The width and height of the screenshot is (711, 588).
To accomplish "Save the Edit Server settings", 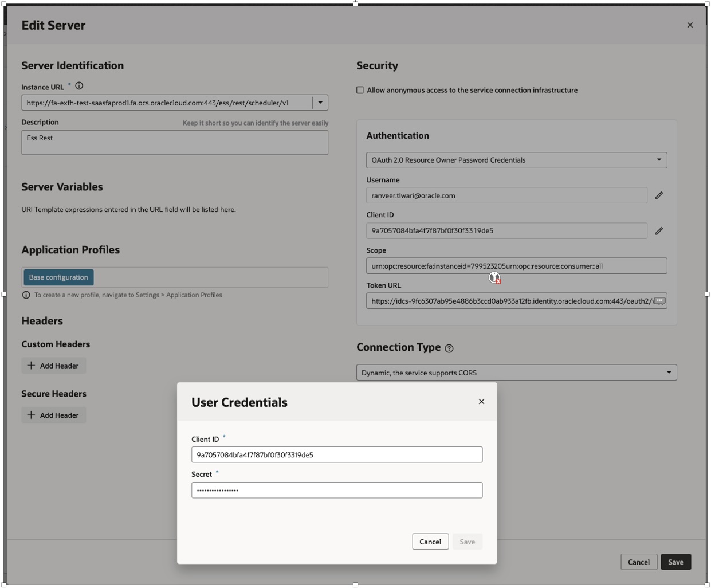I will [x=675, y=562].
